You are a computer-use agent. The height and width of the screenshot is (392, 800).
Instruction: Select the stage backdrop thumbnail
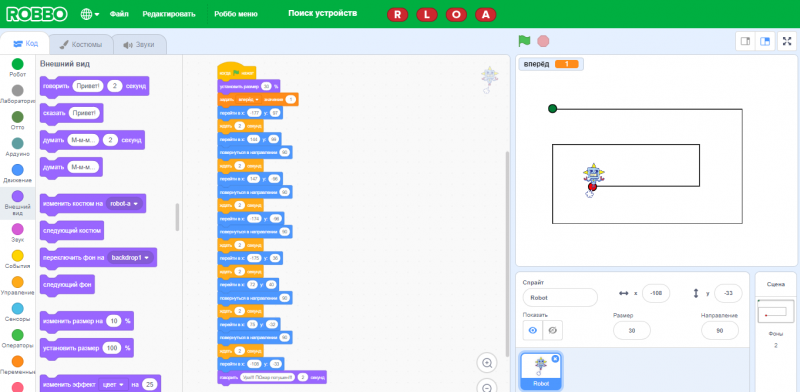776,312
